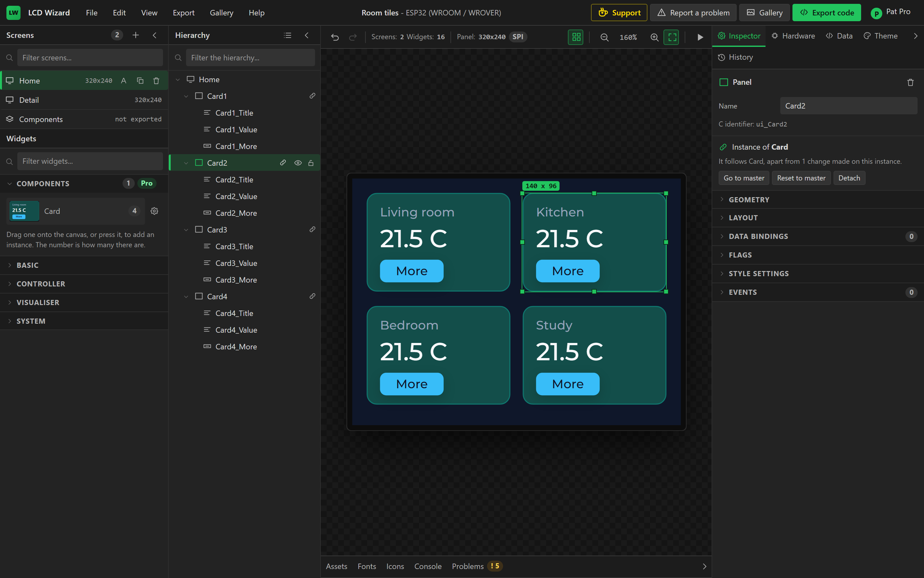
Task: Delete the Card2 panel from inspector
Action: pos(910,82)
